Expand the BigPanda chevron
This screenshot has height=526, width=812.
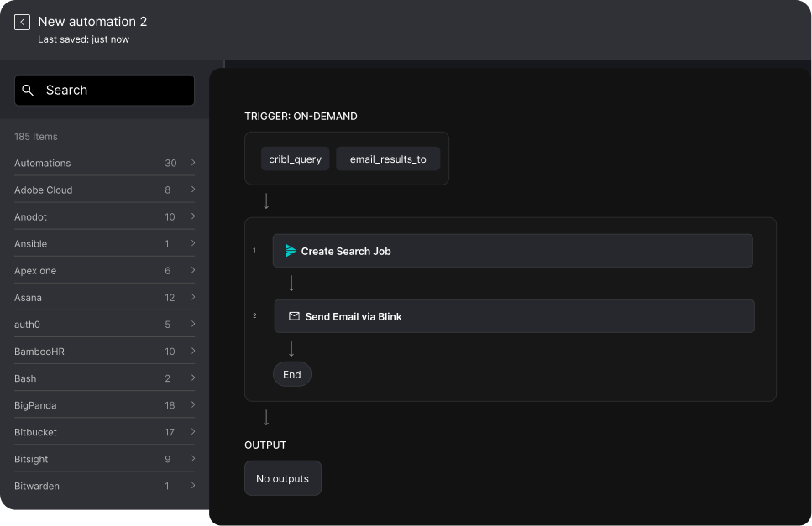(193, 404)
